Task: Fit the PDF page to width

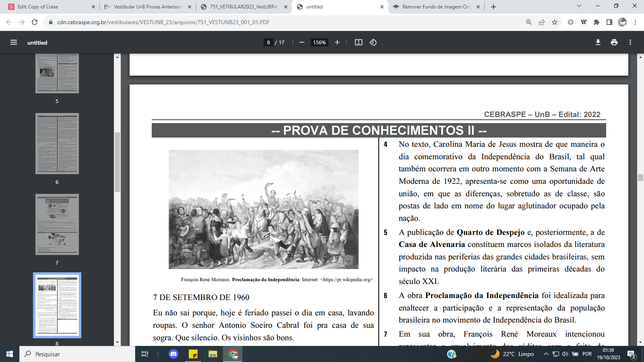Action: [359, 42]
